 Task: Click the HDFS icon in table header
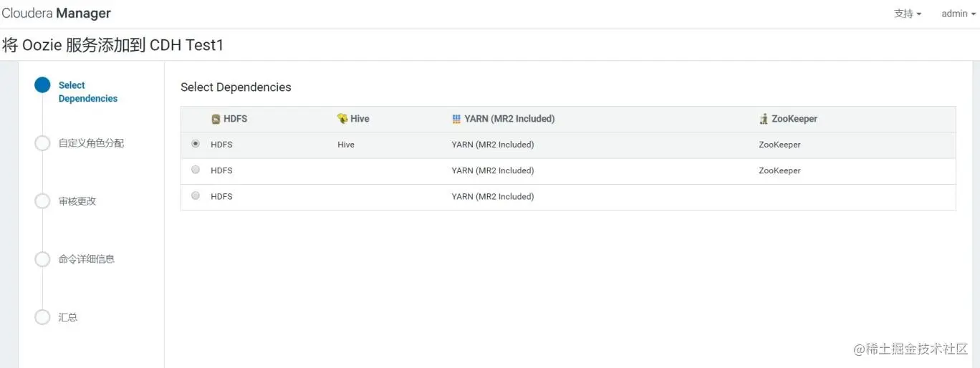coord(216,119)
